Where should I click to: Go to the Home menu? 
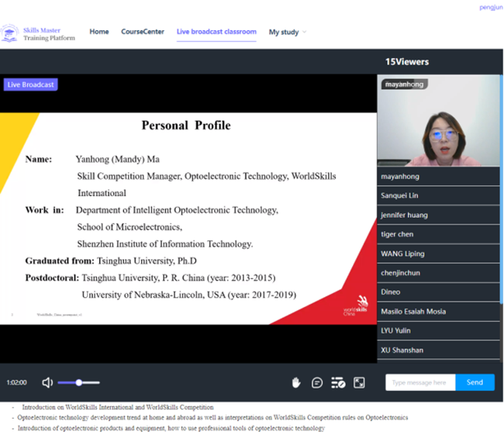coord(99,32)
